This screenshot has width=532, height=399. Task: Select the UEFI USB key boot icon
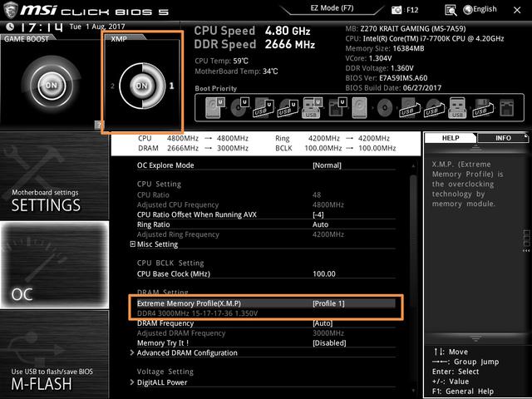coord(312,107)
